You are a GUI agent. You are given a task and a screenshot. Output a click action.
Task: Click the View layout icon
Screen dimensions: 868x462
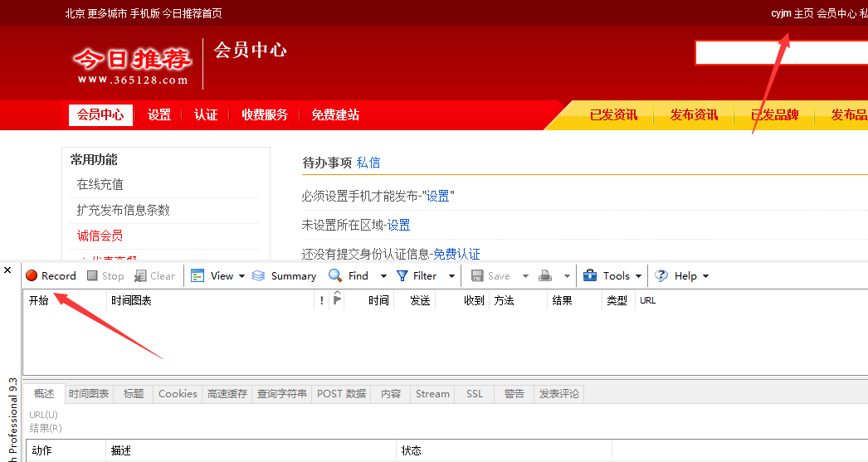pos(197,275)
